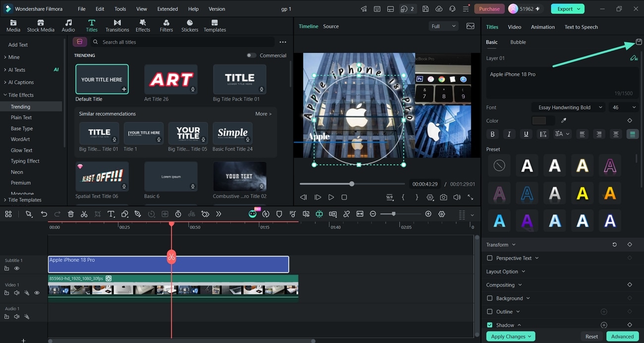Enable the Perspective Text checkbox
The height and width of the screenshot is (343, 644).
(490, 258)
